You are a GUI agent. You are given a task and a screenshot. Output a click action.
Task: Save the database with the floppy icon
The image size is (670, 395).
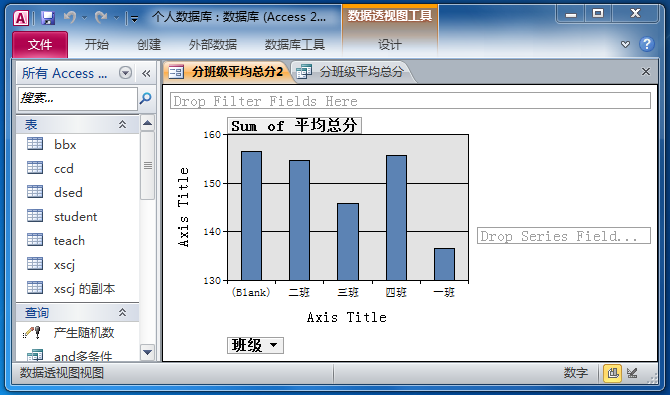48,18
